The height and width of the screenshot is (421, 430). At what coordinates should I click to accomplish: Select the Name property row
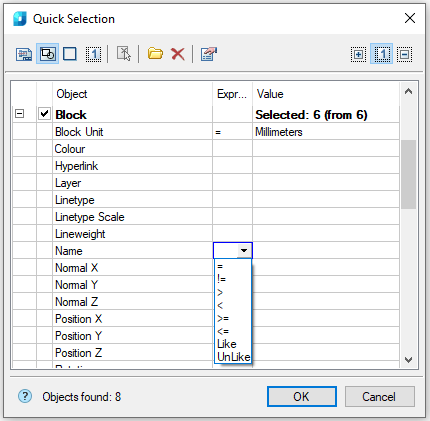pyautogui.click(x=206, y=251)
